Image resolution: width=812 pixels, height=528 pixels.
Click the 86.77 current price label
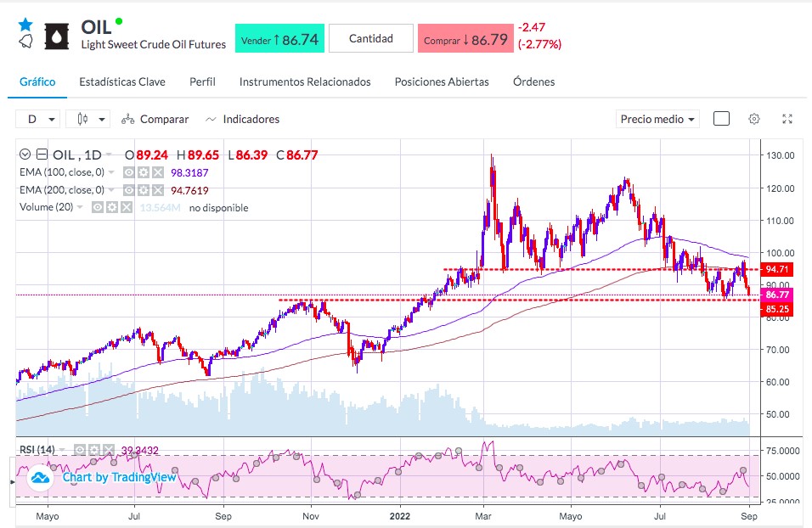[x=776, y=295]
